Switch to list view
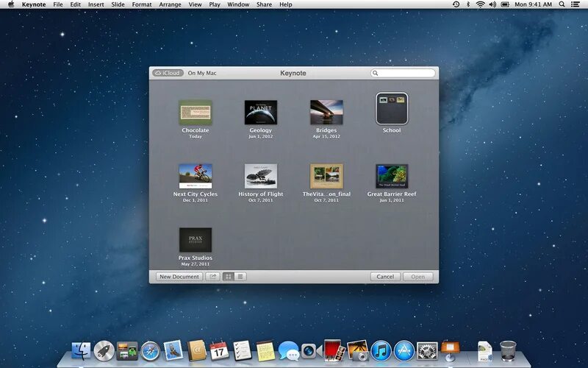The height and width of the screenshot is (368, 588). tap(240, 277)
